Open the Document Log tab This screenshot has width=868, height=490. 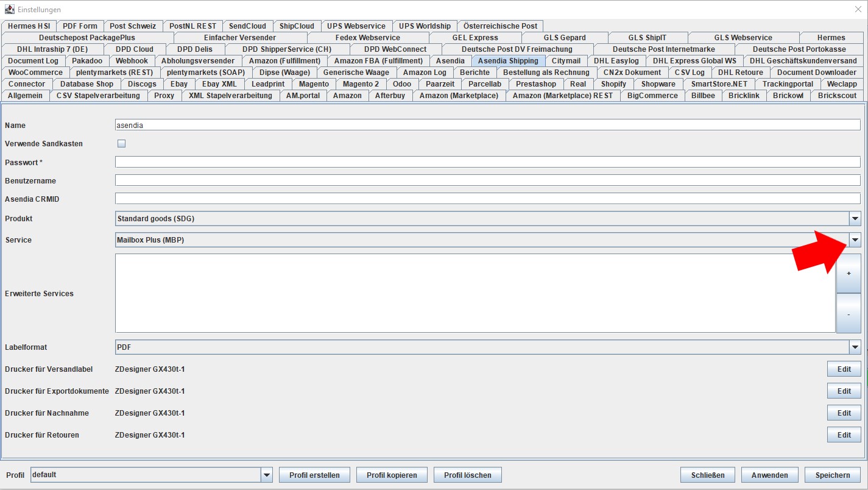coord(33,61)
